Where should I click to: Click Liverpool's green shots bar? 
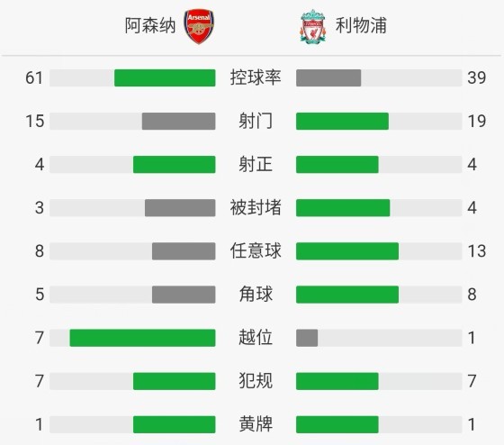coord(342,122)
